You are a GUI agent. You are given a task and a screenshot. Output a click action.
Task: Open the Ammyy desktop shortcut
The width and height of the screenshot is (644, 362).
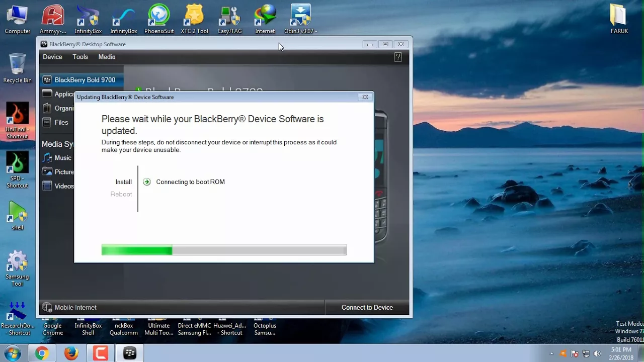pos(53,20)
